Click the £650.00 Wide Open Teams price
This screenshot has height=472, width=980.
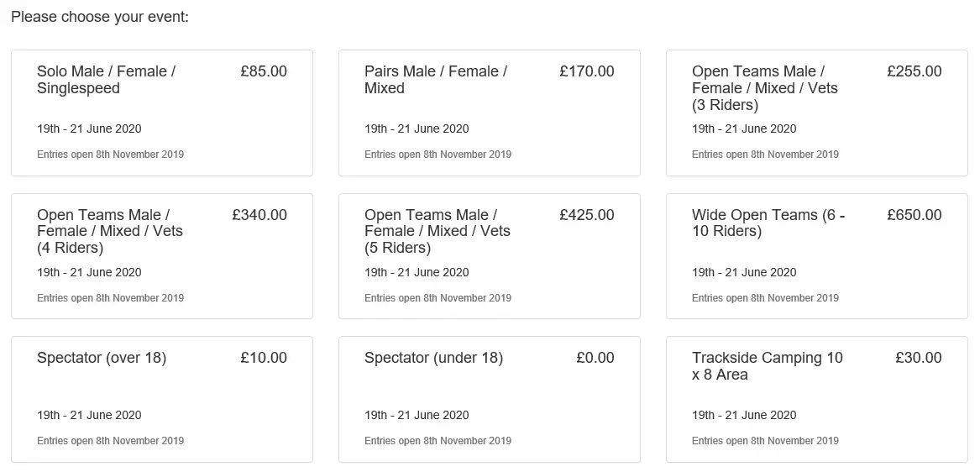pos(914,215)
